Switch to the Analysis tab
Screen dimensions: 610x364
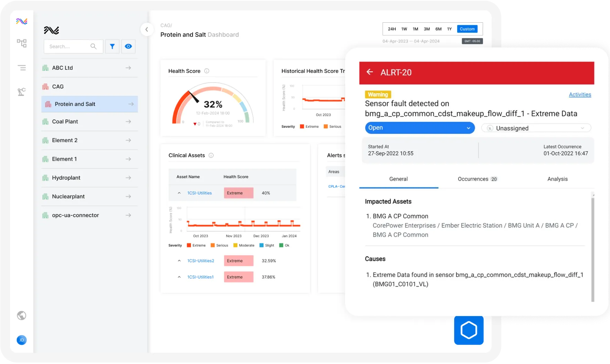557,179
